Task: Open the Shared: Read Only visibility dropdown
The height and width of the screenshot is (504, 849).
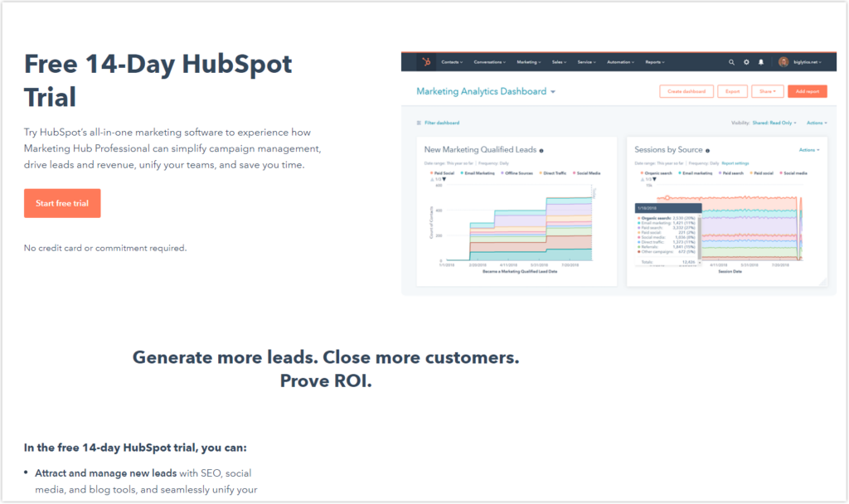Action: click(x=774, y=123)
